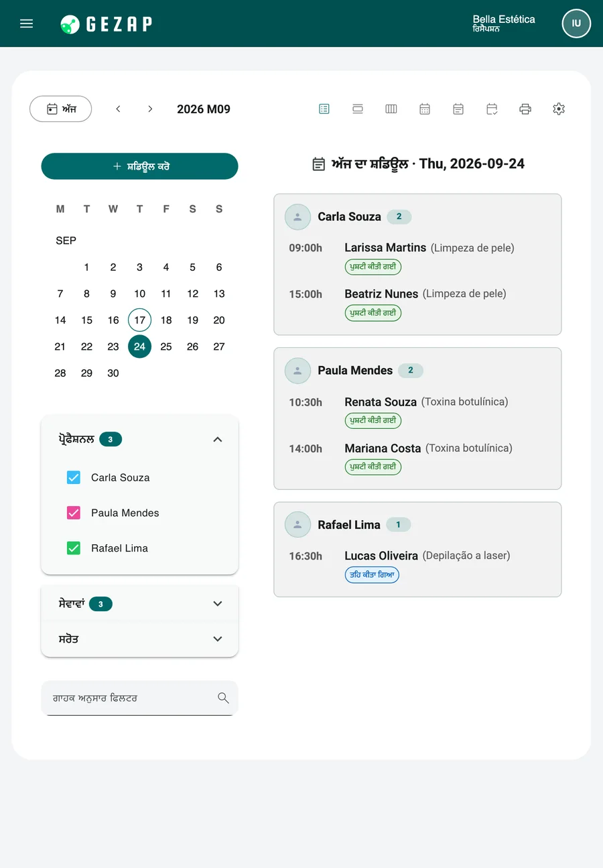Select the list view icon
Image resolution: width=603 pixels, height=868 pixels.
[324, 109]
